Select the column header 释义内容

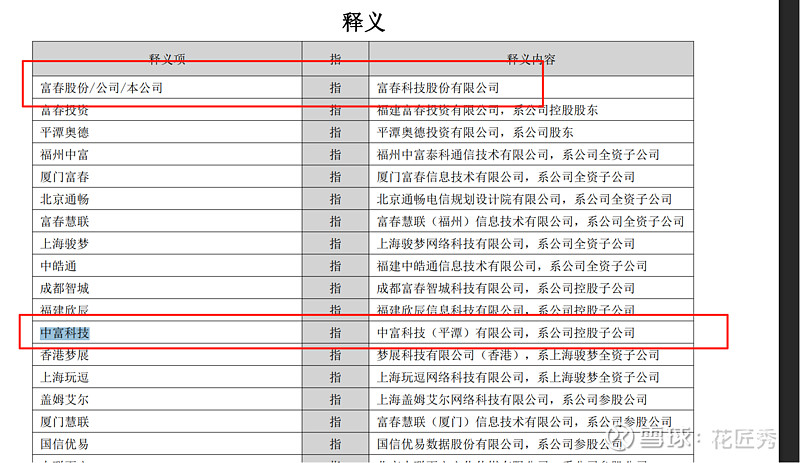point(531,59)
